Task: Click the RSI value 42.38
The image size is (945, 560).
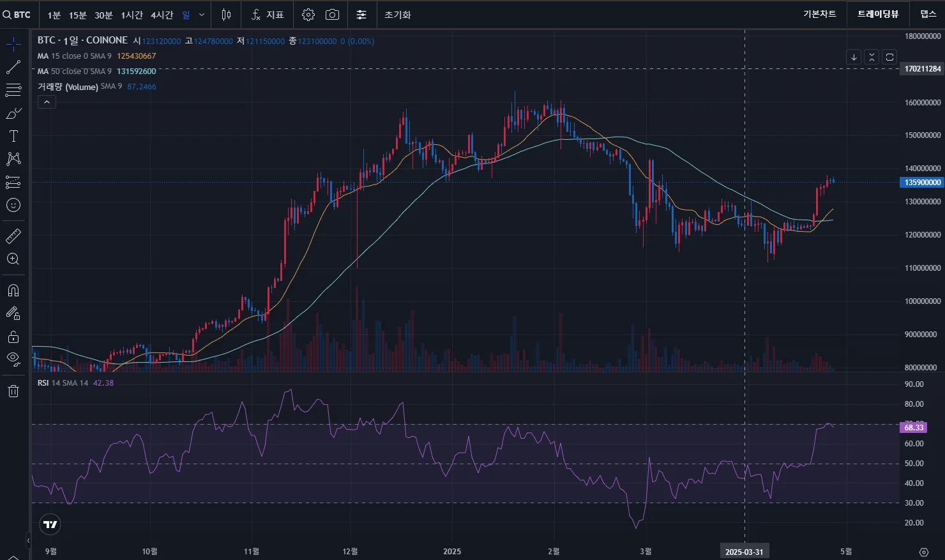Action: [103, 383]
